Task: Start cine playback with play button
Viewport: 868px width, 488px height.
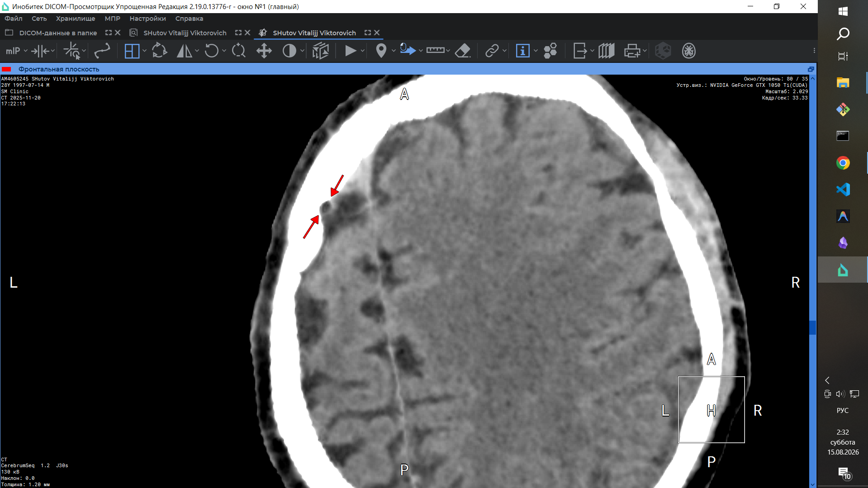Action: tap(351, 51)
